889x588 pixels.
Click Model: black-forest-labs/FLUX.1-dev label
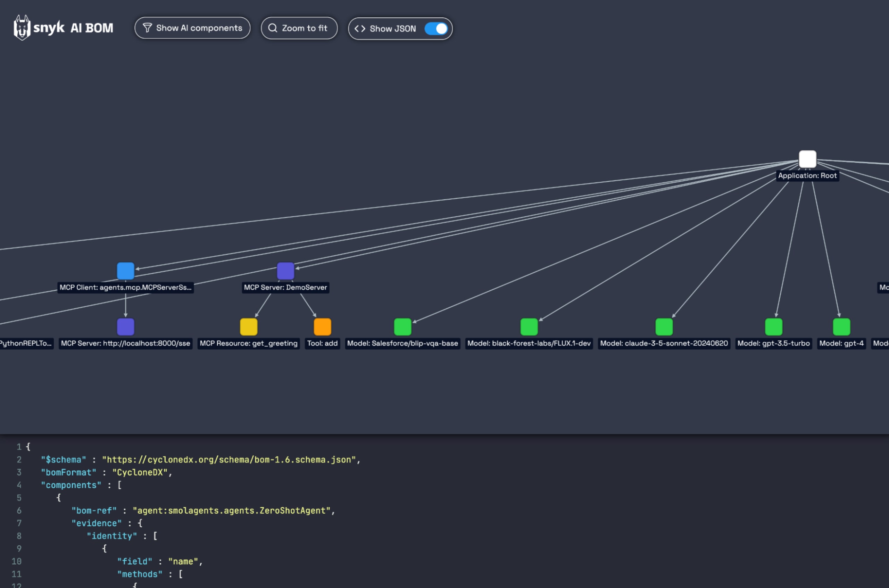pyautogui.click(x=529, y=343)
